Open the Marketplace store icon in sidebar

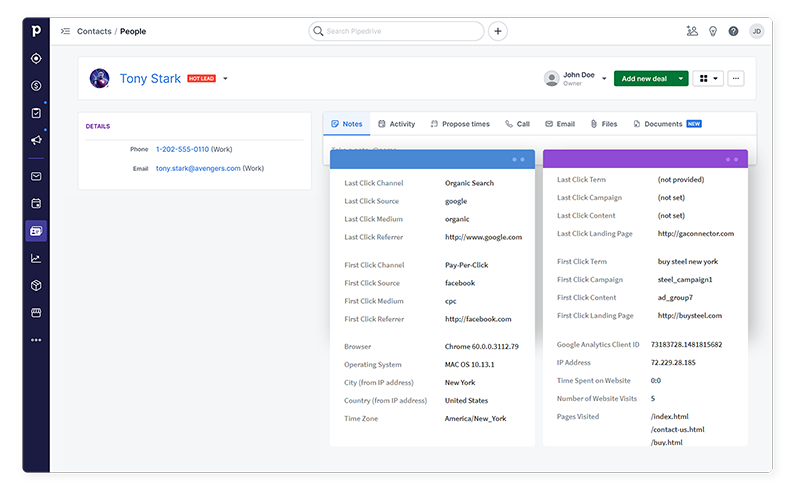(x=36, y=313)
